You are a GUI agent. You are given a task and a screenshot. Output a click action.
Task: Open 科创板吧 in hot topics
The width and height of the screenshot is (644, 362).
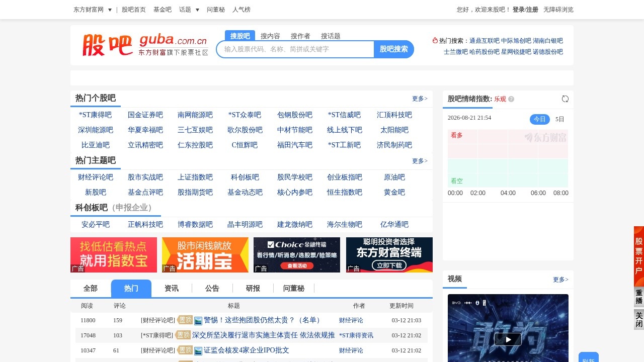coord(245,177)
